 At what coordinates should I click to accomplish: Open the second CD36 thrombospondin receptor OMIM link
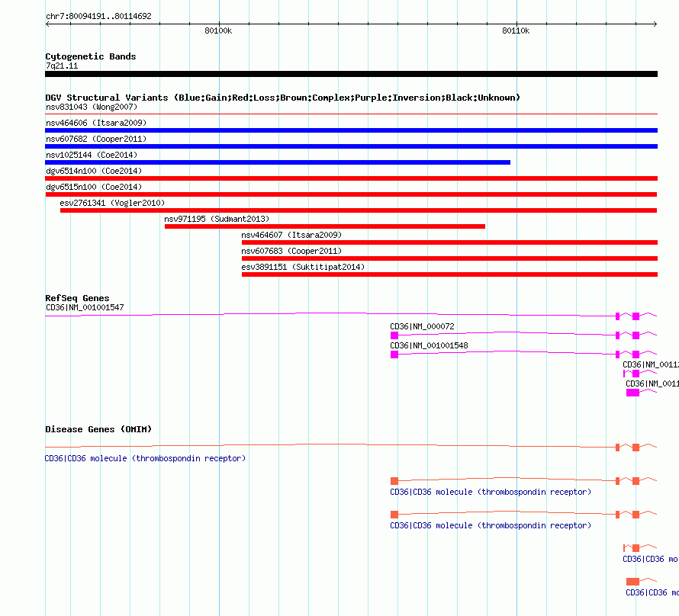491,492
